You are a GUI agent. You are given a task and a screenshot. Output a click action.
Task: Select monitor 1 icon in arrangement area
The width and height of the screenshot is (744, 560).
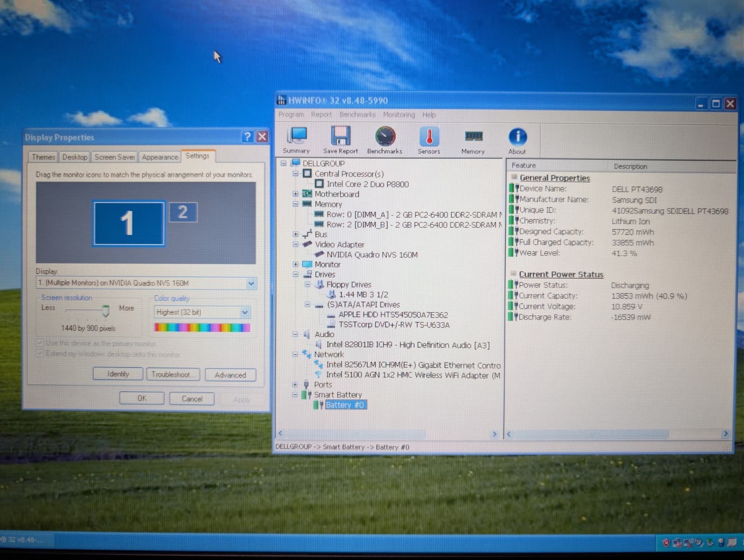[x=129, y=223]
